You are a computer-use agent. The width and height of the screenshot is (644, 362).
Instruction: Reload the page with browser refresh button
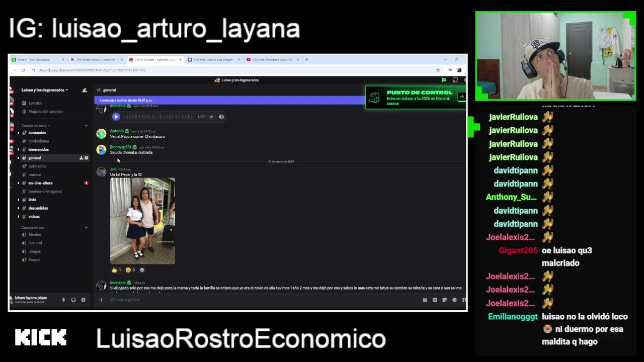(x=23, y=70)
